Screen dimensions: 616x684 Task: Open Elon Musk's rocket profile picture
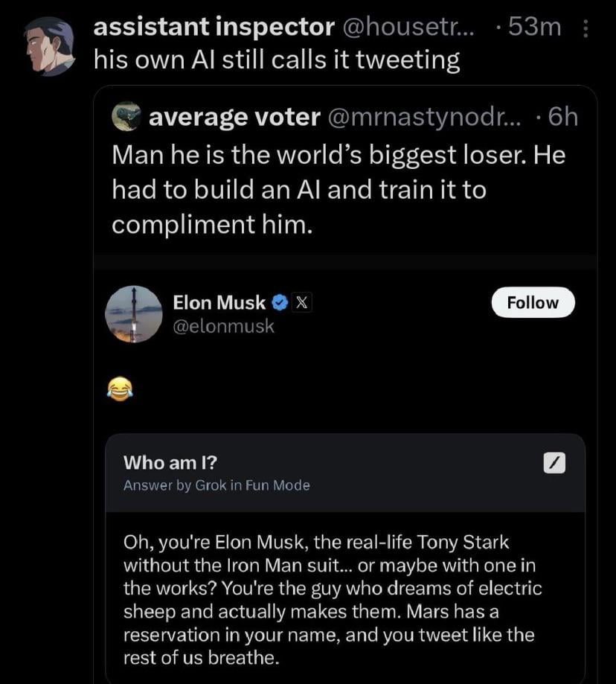pyautogui.click(x=134, y=313)
